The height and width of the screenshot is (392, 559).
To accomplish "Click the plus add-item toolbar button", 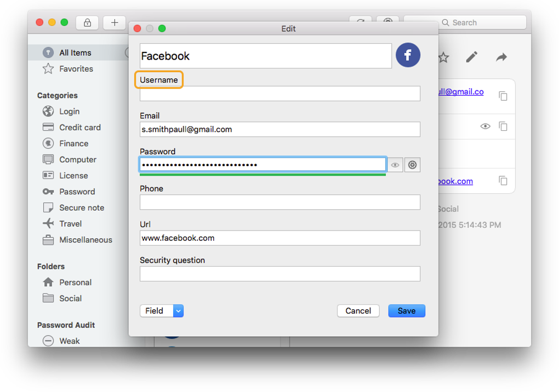I will 115,22.
